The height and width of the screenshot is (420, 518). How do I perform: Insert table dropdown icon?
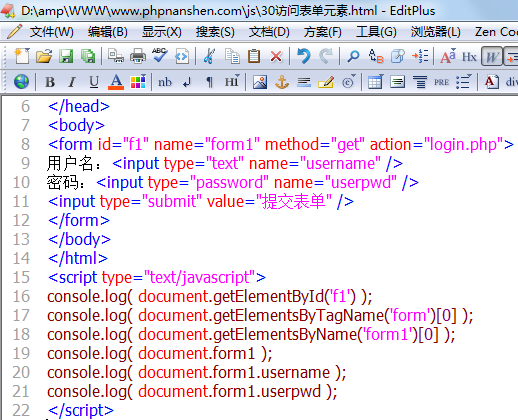click(x=376, y=82)
